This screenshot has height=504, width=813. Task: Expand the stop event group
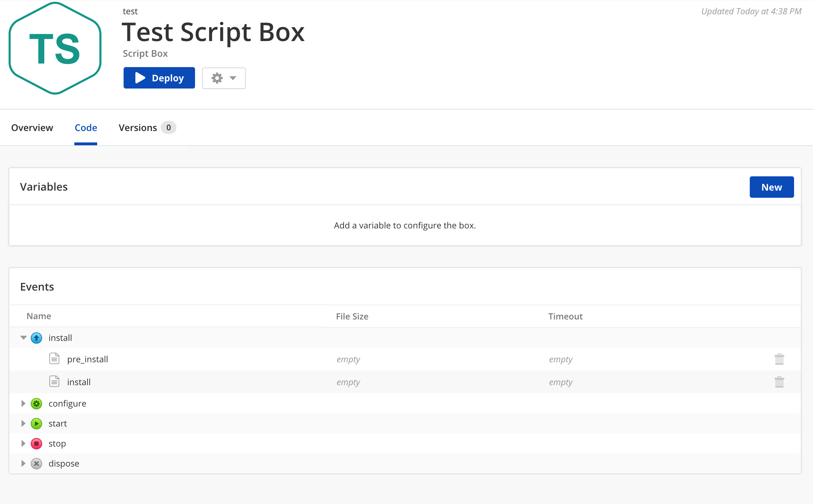(x=24, y=443)
